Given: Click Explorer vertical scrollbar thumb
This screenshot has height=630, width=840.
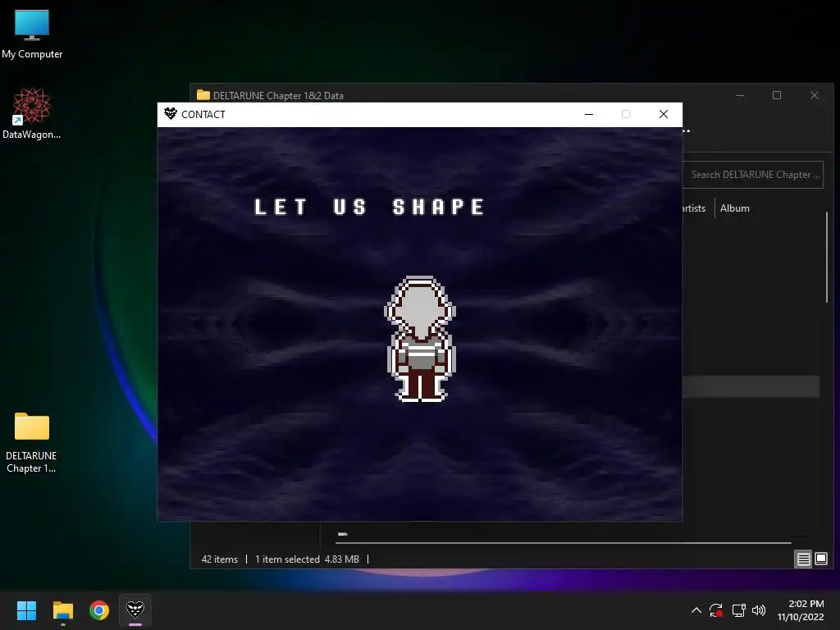Looking at the screenshot, I should 827,257.
